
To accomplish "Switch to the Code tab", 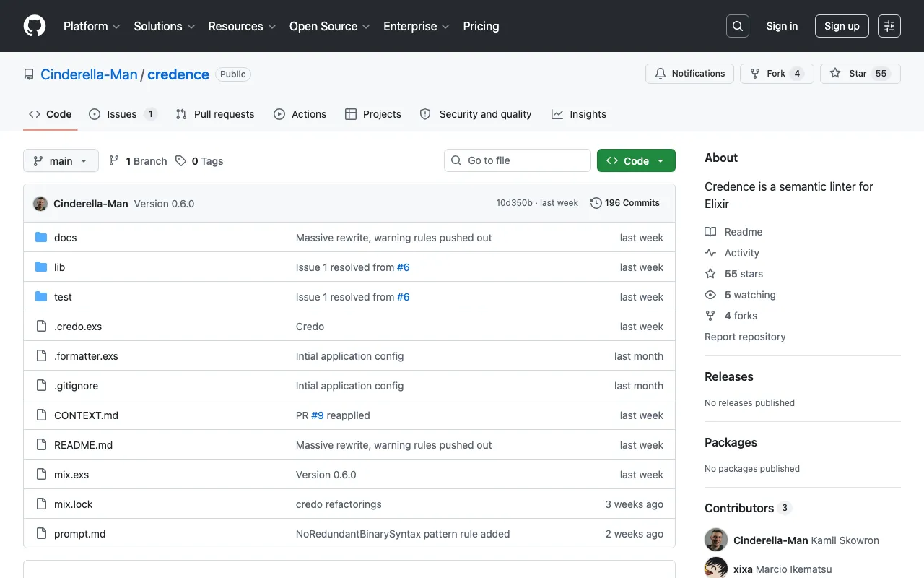I will (51, 114).
